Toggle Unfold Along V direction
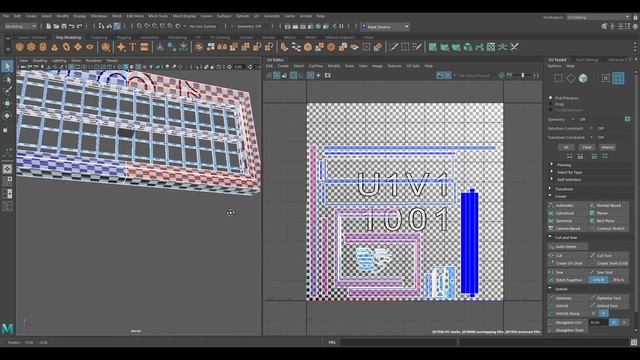 [604, 313]
